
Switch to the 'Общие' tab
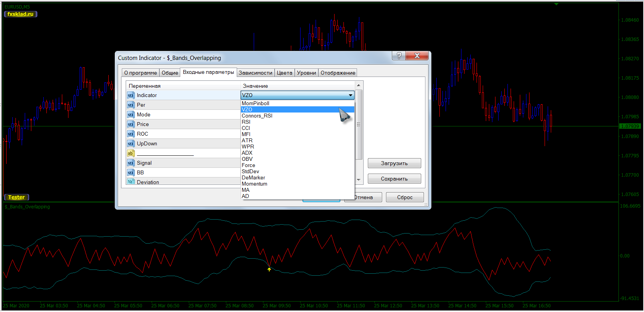tap(170, 73)
